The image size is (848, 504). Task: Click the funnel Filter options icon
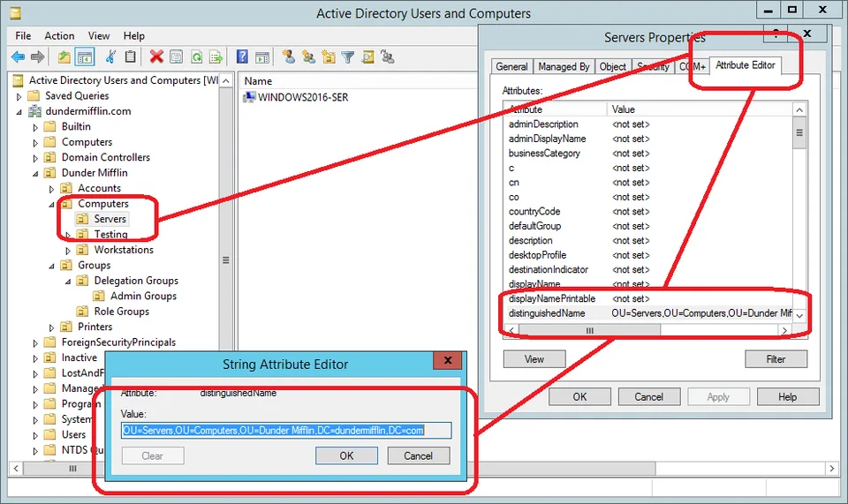click(348, 56)
